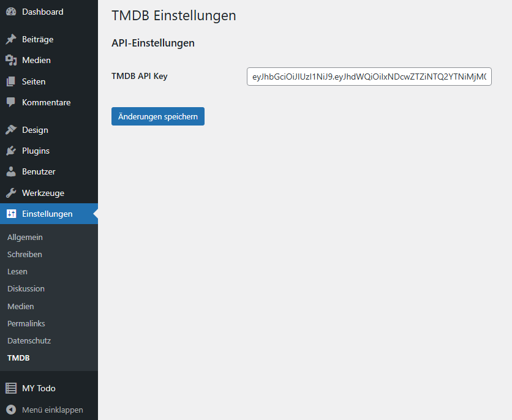This screenshot has width=512, height=420.
Task: Click the MY Todo list icon
Action: tap(11, 388)
